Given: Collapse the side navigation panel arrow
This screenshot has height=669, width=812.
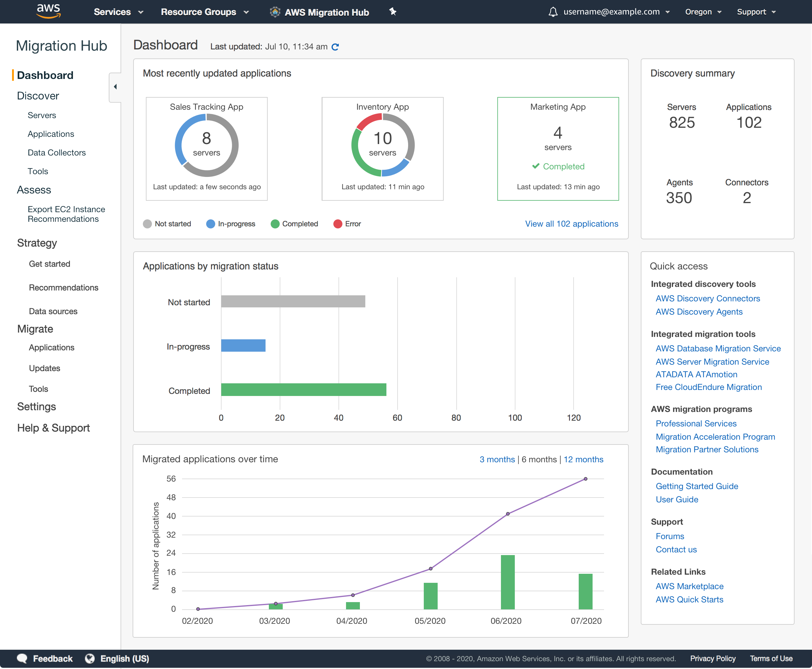Looking at the screenshot, I should (x=115, y=87).
